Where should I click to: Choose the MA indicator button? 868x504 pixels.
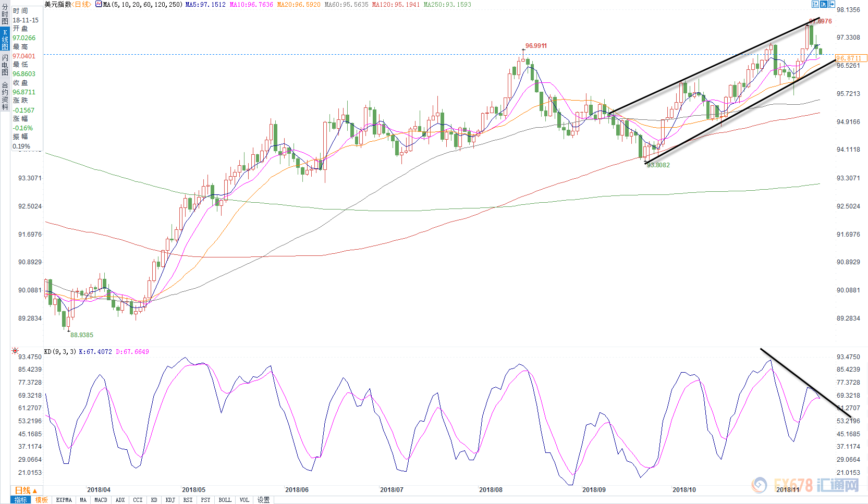coord(83,500)
